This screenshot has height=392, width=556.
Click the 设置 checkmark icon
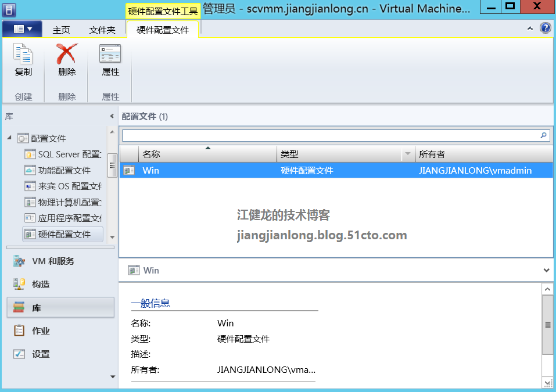(x=19, y=354)
